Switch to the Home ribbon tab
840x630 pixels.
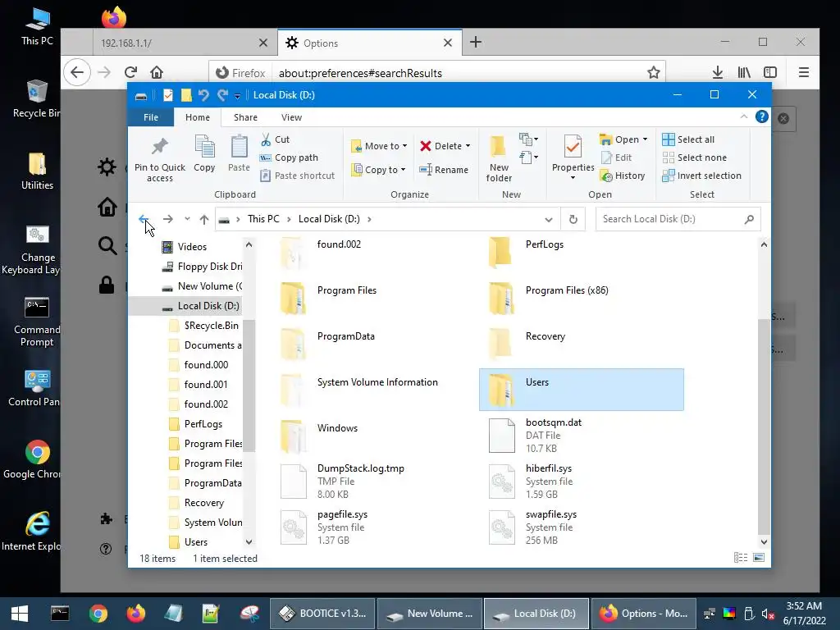tap(198, 117)
